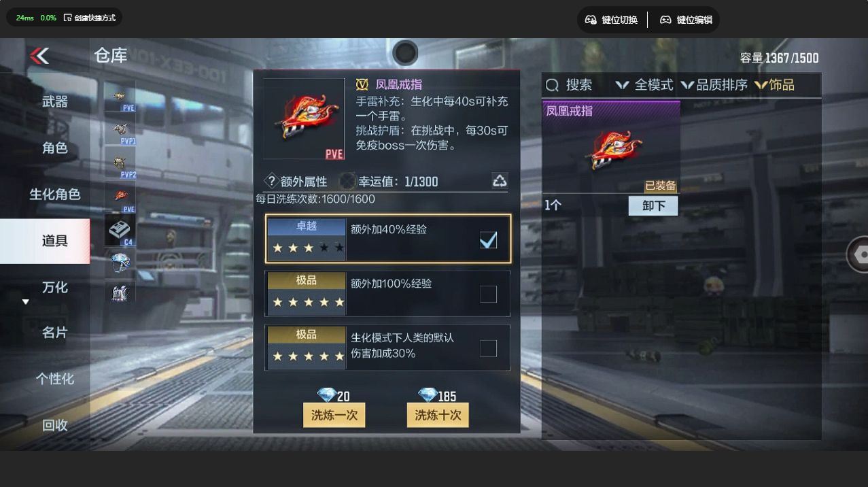This screenshot has width=868, height=487.
Task: Select the C4 item thumbnail
Action: pos(120,230)
